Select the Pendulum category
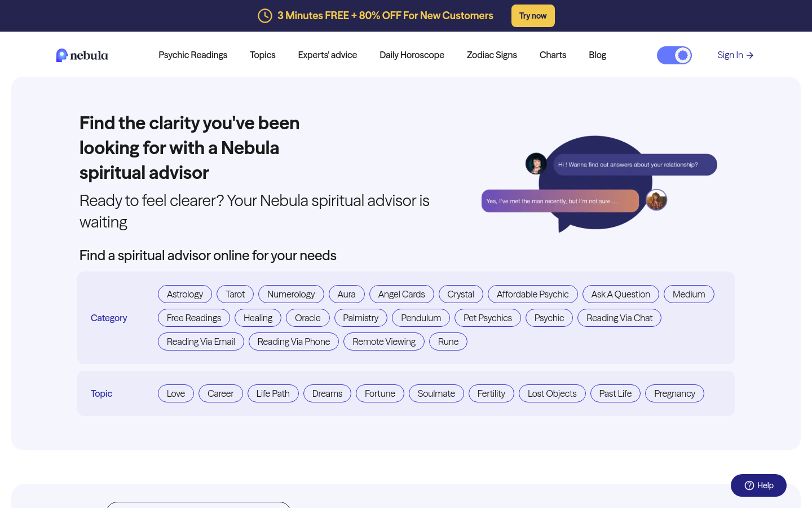The image size is (812, 508). coord(421,318)
